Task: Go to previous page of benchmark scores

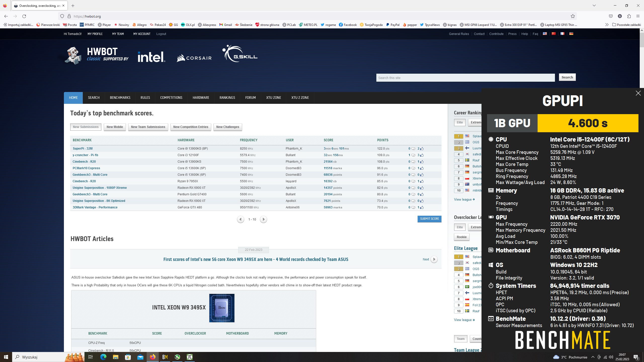Action: [240, 219]
